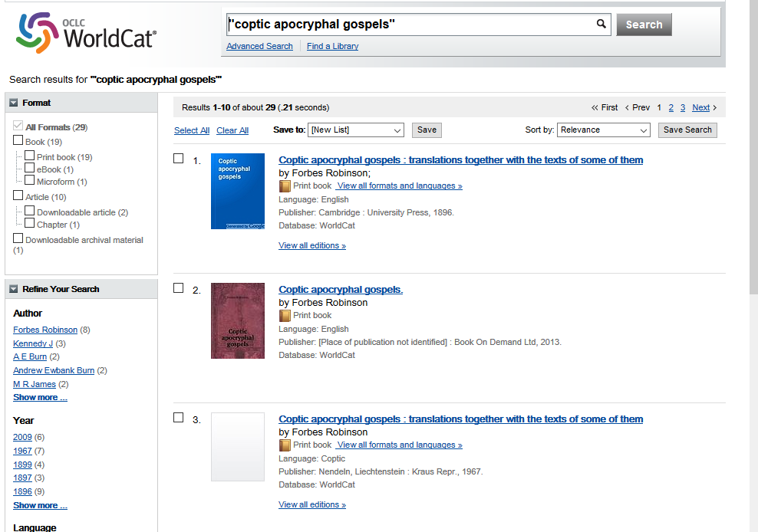Screen dimensions: 758x532
Task: Click the Coptic apocryphal gospels cover thumbnail
Action: pyautogui.click(x=237, y=191)
